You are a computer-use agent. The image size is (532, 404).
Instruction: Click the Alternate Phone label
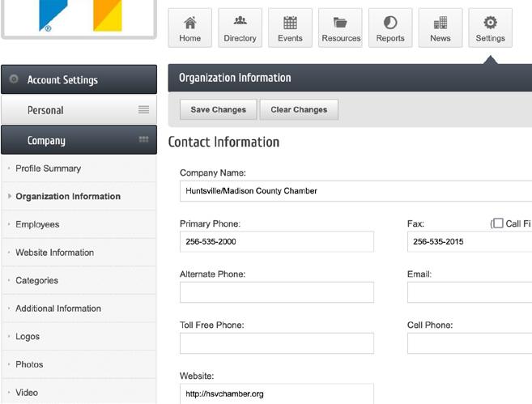(x=212, y=274)
